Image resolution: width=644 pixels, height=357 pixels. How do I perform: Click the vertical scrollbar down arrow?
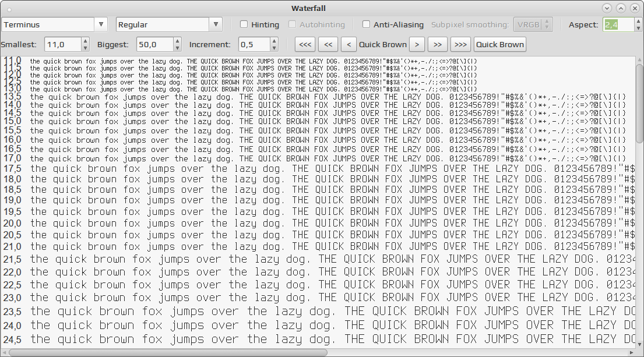640,345
